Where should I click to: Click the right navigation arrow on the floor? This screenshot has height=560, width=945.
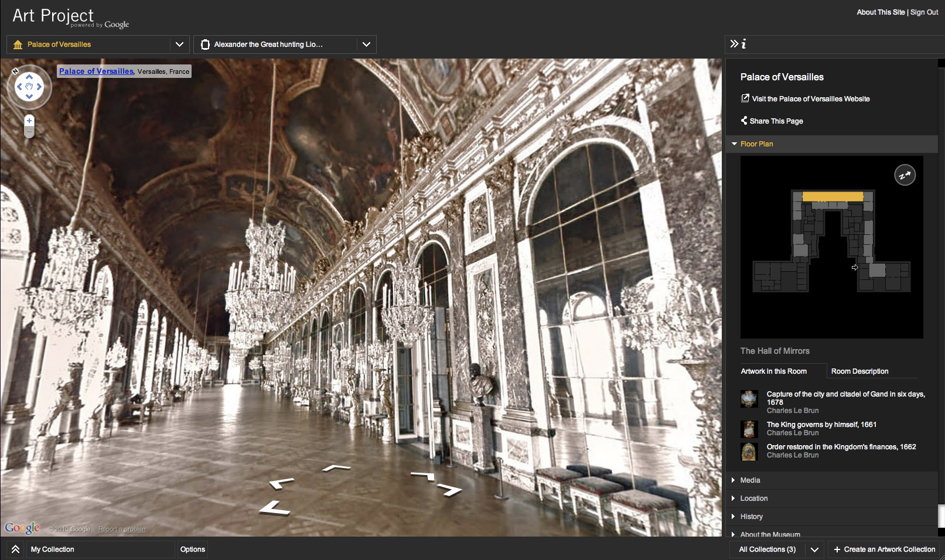click(x=449, y=489)
